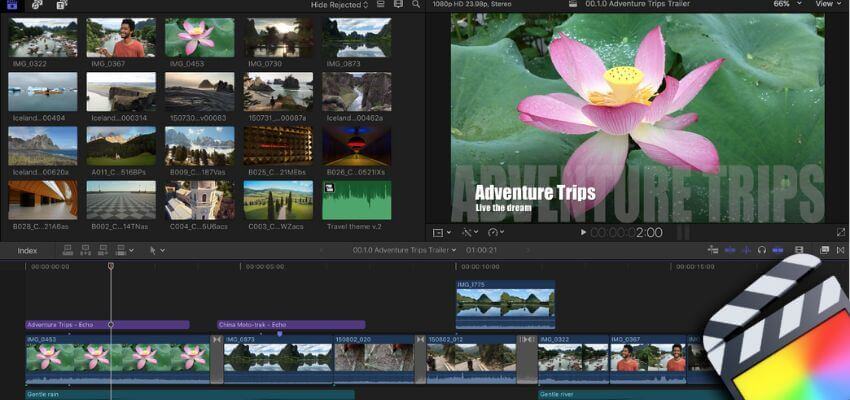Show the Transitions browser

coord(841,250)
